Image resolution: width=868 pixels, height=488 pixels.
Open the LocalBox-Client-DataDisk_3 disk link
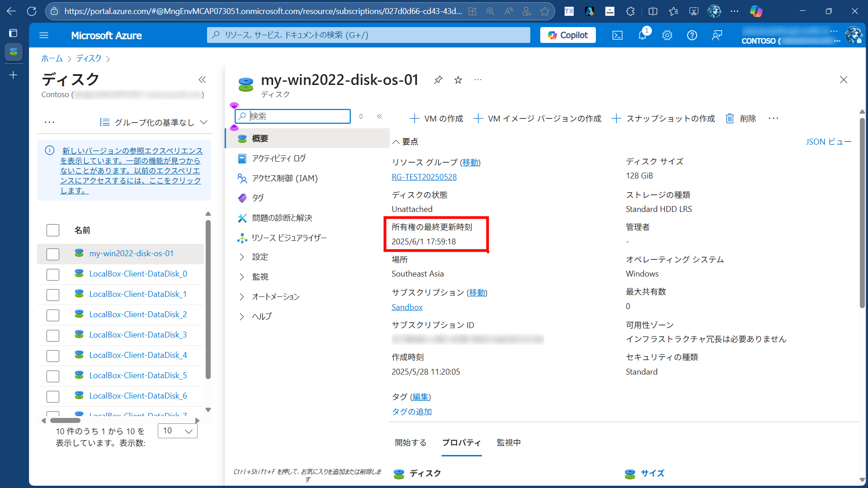[138, 335]
